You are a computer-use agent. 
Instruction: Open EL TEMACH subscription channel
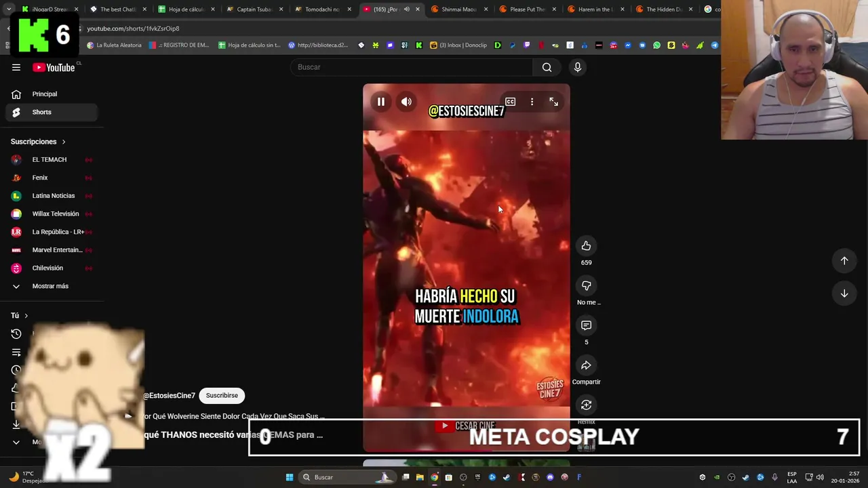tap(52, 159)
